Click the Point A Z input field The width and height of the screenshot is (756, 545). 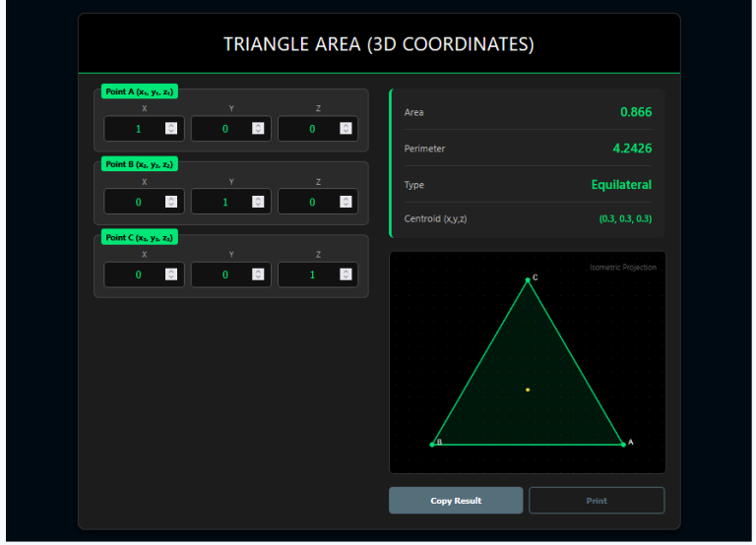pos(318,129)
